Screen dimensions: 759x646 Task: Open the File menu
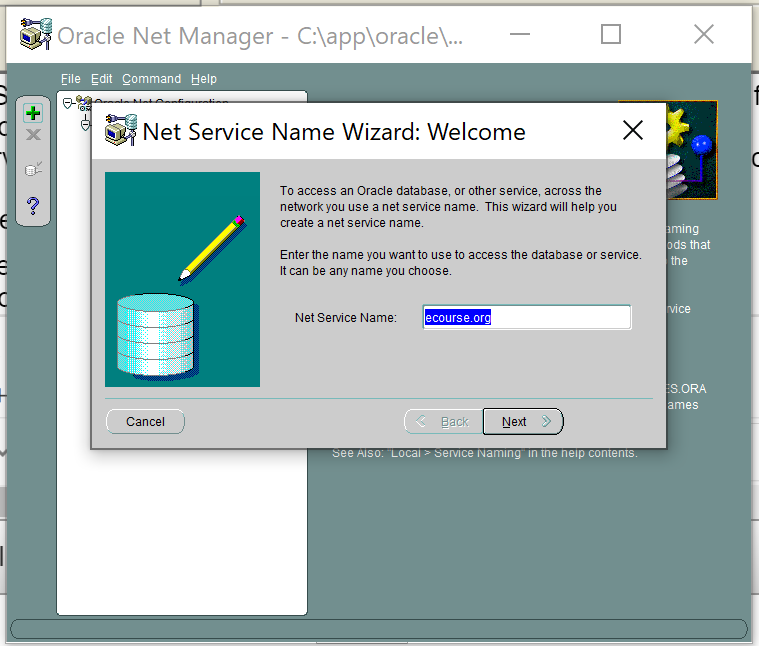pos(70,79)
